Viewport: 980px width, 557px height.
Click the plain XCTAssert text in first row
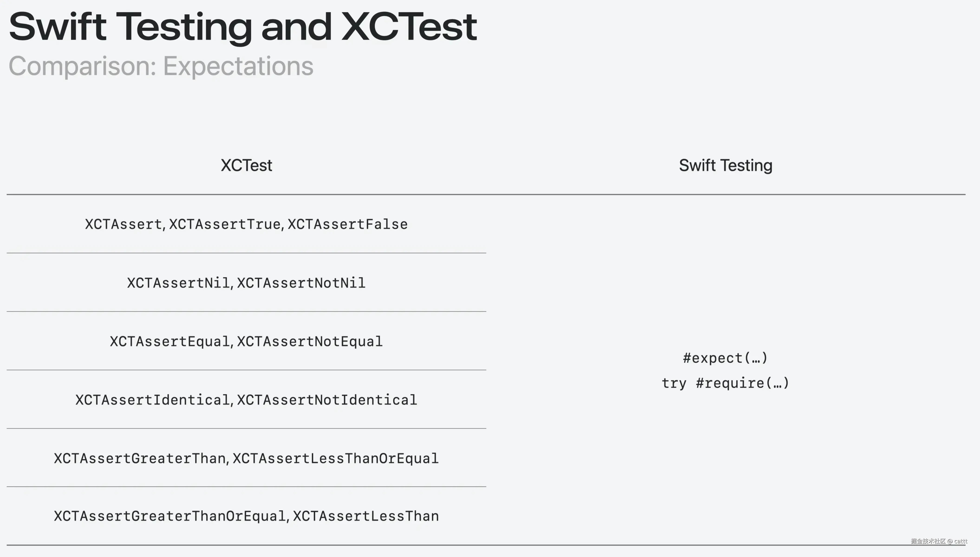point(124,225)
